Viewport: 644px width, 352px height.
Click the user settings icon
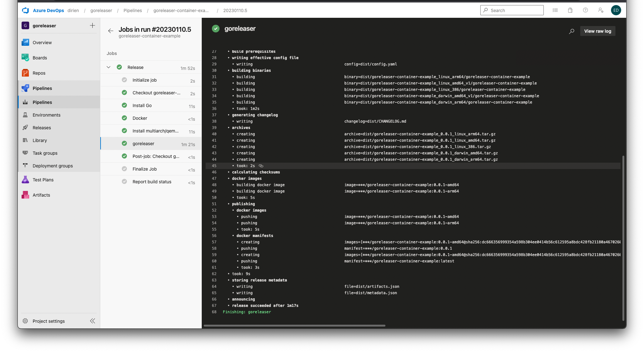tap(601, 10)
